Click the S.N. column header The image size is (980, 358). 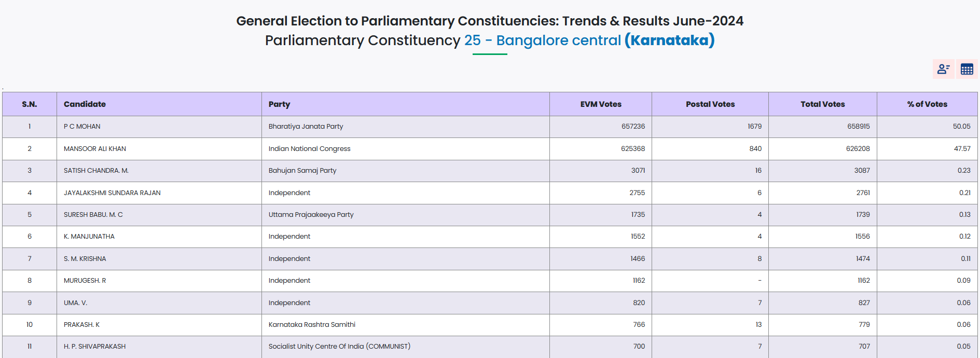point(30,104)
